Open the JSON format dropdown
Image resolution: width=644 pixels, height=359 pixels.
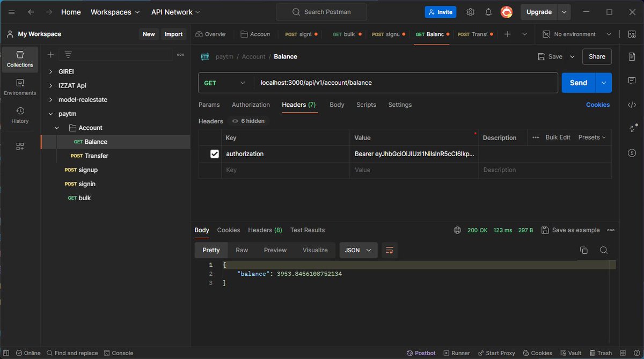coord(358,250)
